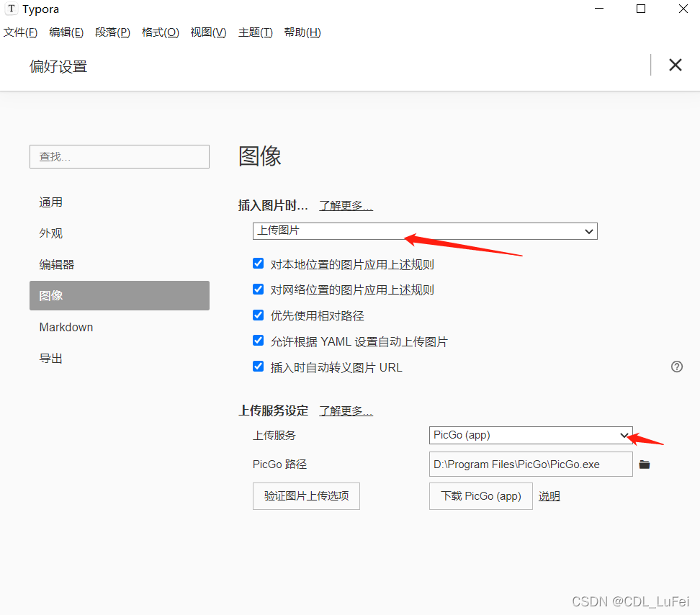700x615 pixels.
Task: Select Markdown settings category
Action: click(120, 327)
